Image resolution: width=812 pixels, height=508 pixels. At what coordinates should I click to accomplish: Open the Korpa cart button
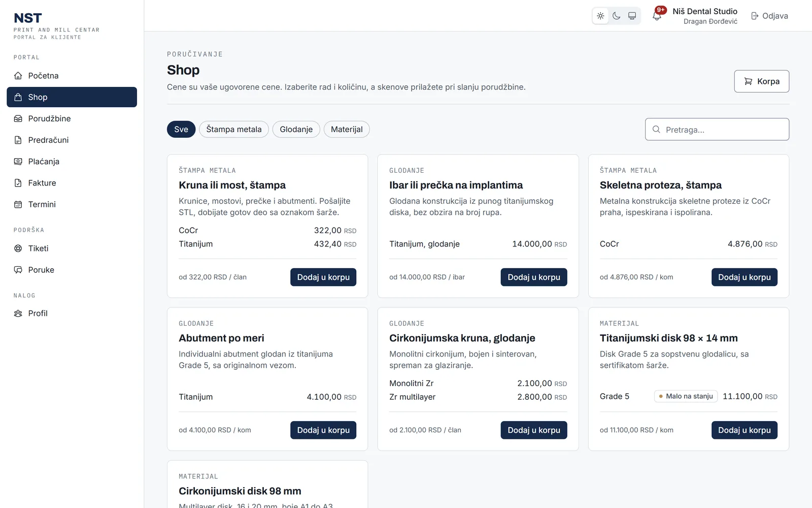pyautogui.click(x=761, y=81)
